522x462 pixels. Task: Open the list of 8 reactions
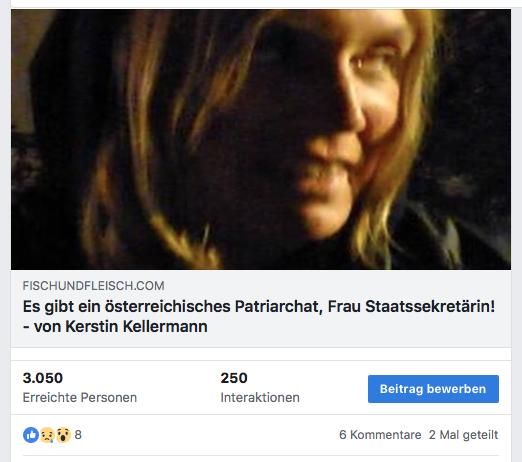pos(78,435)
